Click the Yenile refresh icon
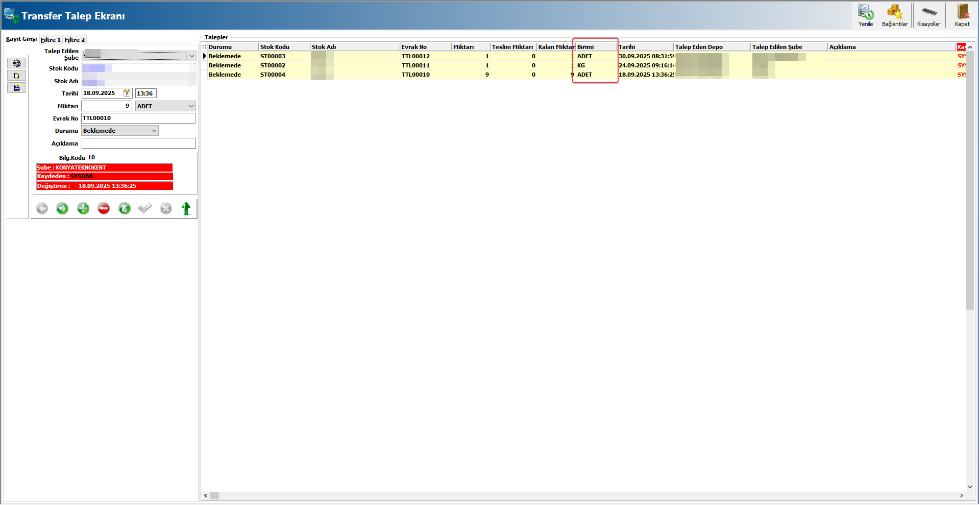The image size is (980, 505). [x=865, y=15]
